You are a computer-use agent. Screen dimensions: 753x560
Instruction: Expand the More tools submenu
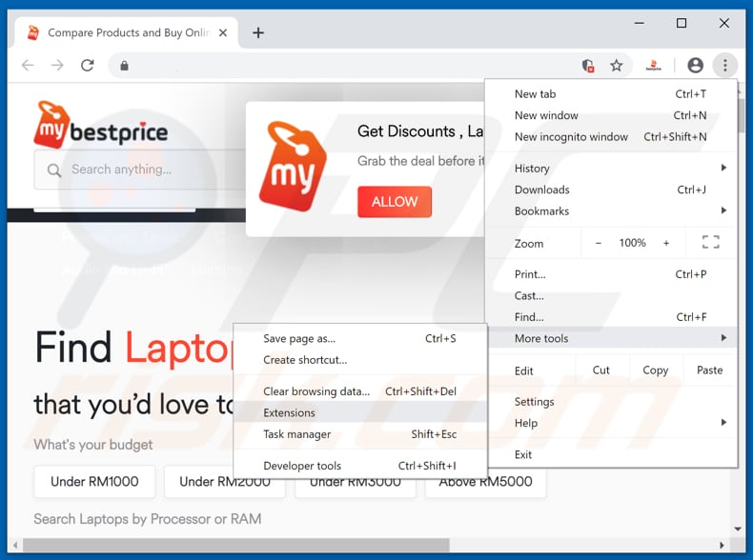click(x=610, y=338)
